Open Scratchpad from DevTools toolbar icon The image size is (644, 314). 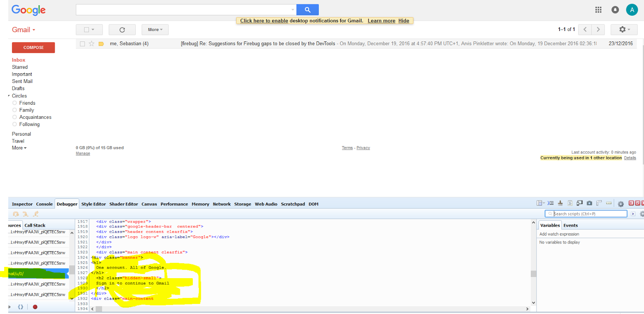coord(570,203)
